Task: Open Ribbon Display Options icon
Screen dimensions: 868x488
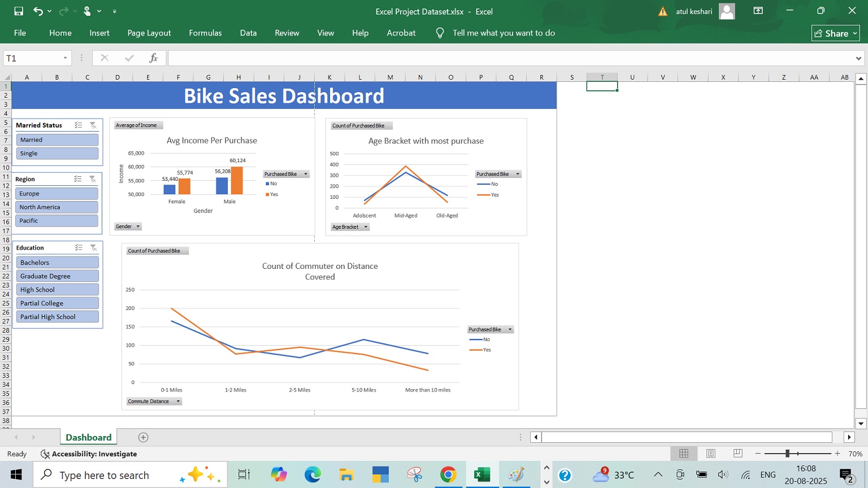Action: pyautogui.click(x=758, y=11)
